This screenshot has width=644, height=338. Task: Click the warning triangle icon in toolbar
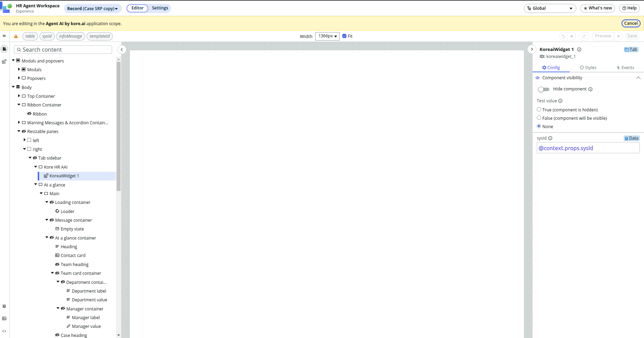pyautogui.click(x=16, y=36)
